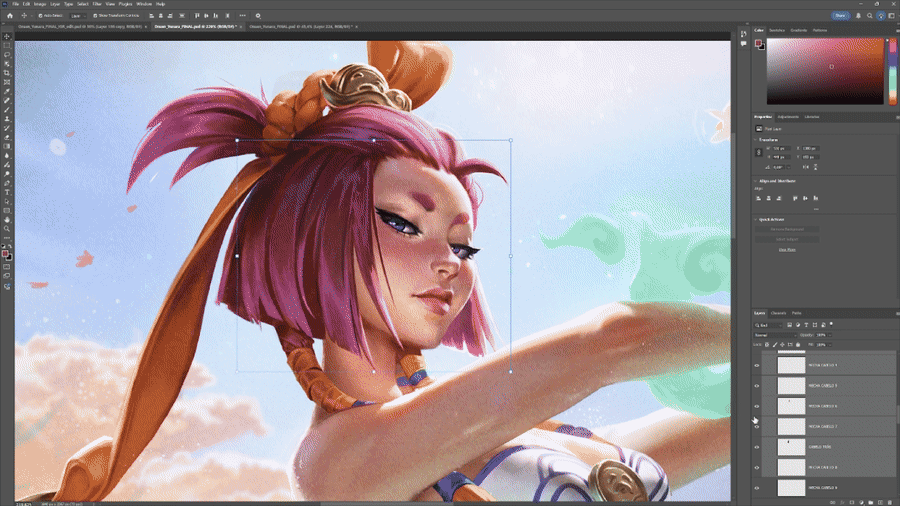Click the Home icon in options bar

10,15
